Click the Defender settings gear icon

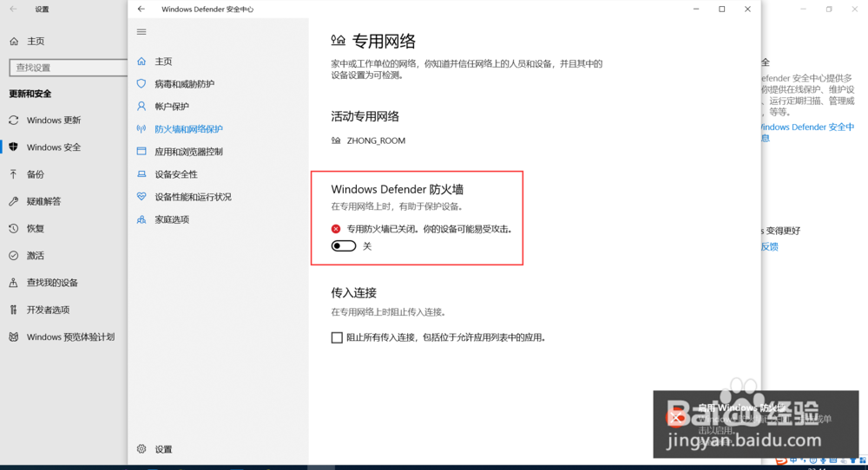point(141,449)
